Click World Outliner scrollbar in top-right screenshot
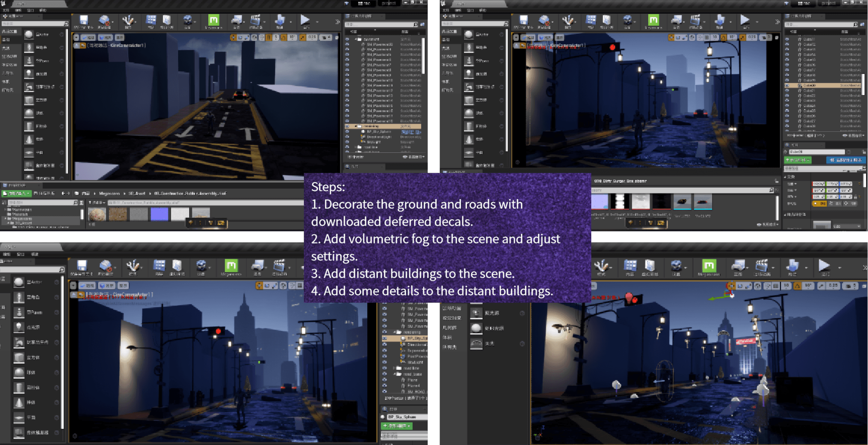 (863, 85)
